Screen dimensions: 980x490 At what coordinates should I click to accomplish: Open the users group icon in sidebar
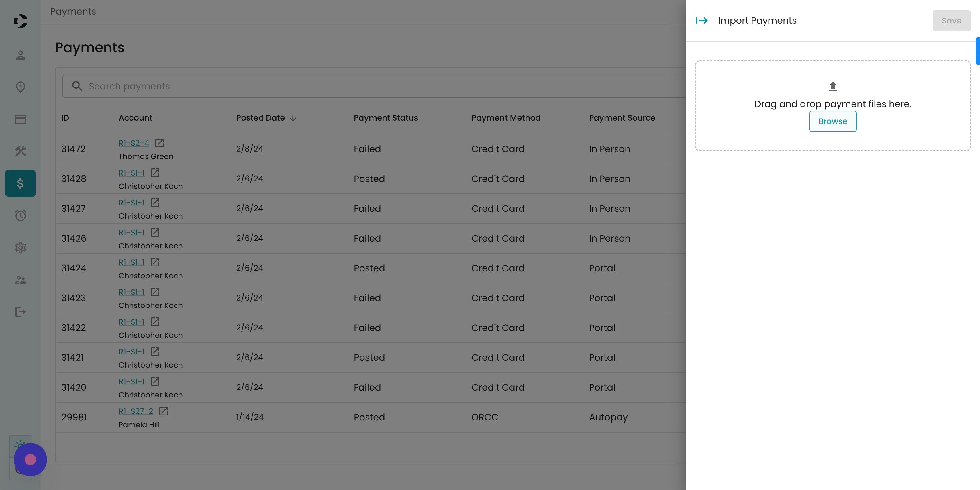tap(21, 280)
